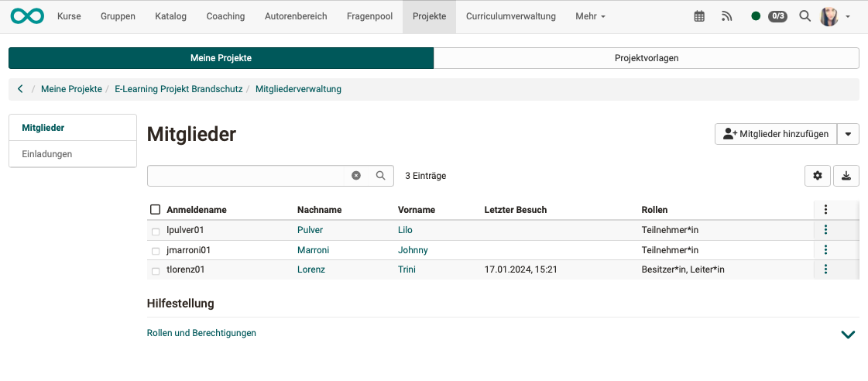Expand Rollen und Berechtigungen help section

(848, 335)
